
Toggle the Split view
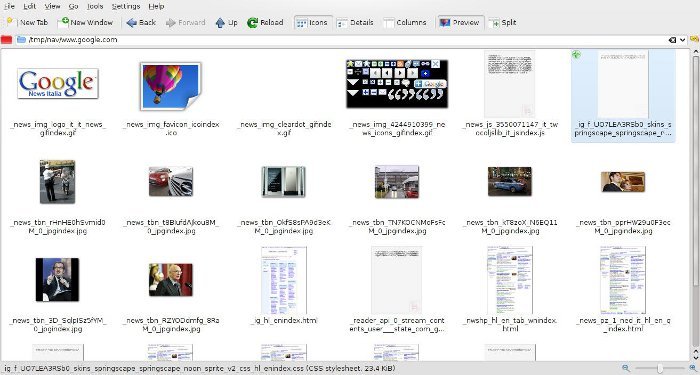(503, 22)
